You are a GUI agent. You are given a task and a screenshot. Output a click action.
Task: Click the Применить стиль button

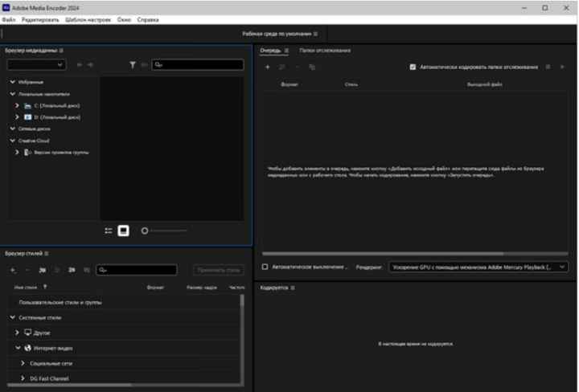[218, 270]
